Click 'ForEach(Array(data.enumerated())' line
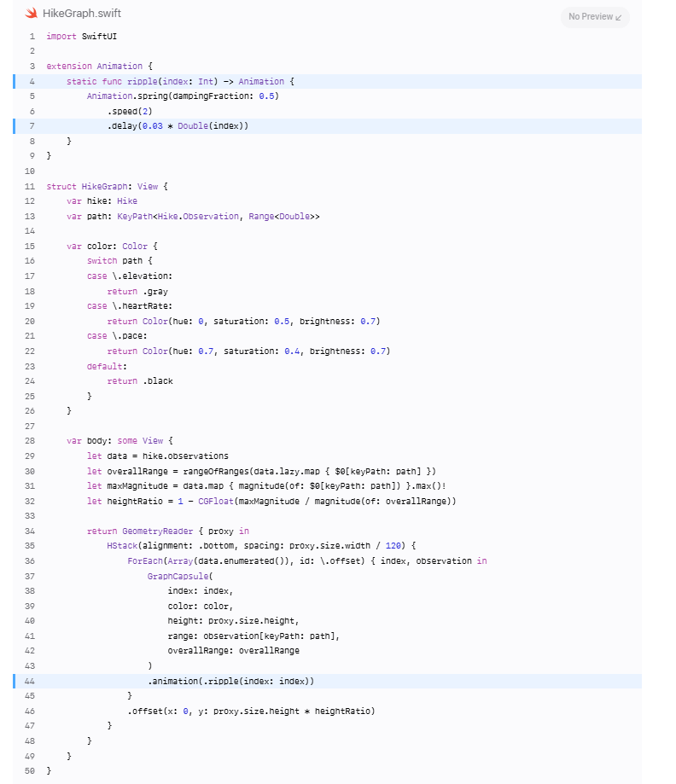 [x=307, y=561]
